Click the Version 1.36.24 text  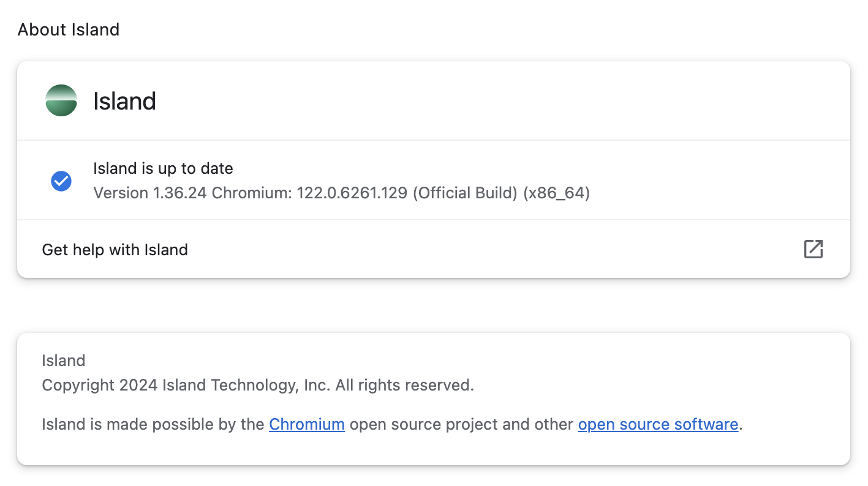point(151,193)
